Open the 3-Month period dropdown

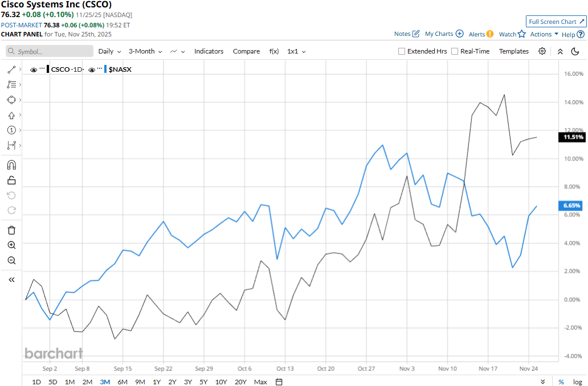pos(145,51)
